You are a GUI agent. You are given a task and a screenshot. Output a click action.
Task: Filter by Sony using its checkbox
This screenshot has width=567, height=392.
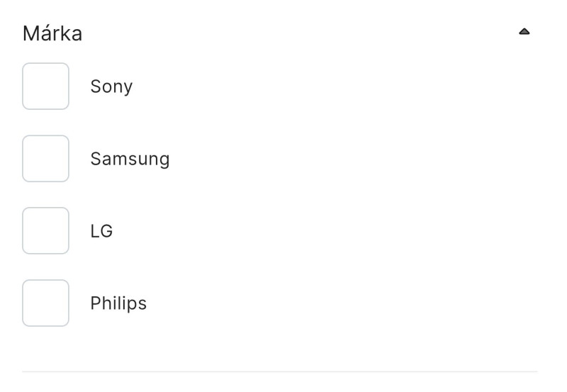pyautogui.click(x=45, y=86)
